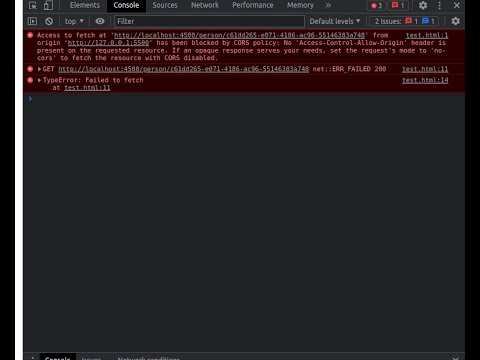Close the DevTools panel
This screenshot has width=480, height=360.
point(457,5)
